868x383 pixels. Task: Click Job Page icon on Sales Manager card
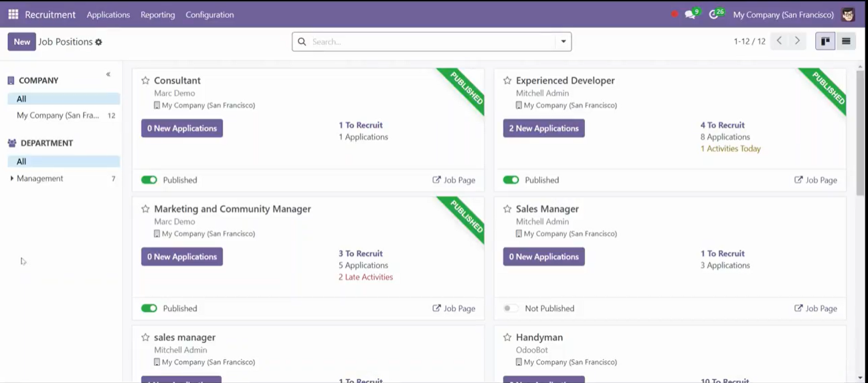(x=798, y=308)
